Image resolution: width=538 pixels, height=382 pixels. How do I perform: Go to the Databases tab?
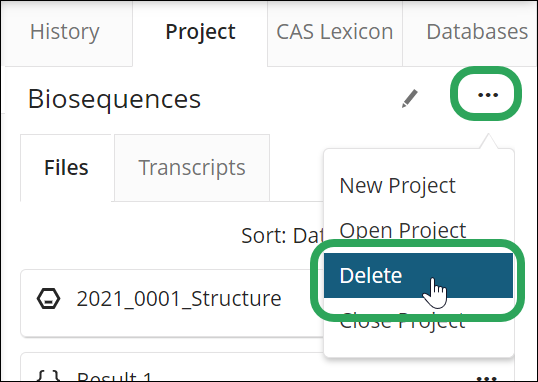click(477, 32)
